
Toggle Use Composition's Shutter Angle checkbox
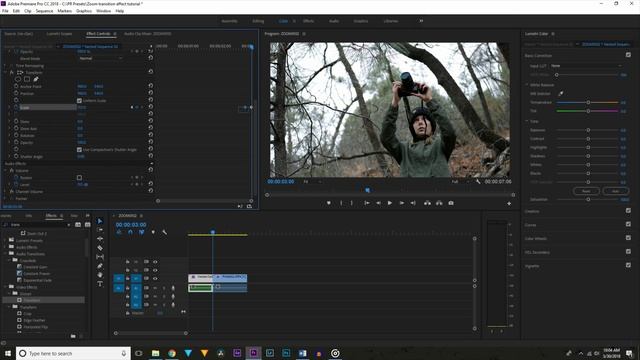coord(79,150)
